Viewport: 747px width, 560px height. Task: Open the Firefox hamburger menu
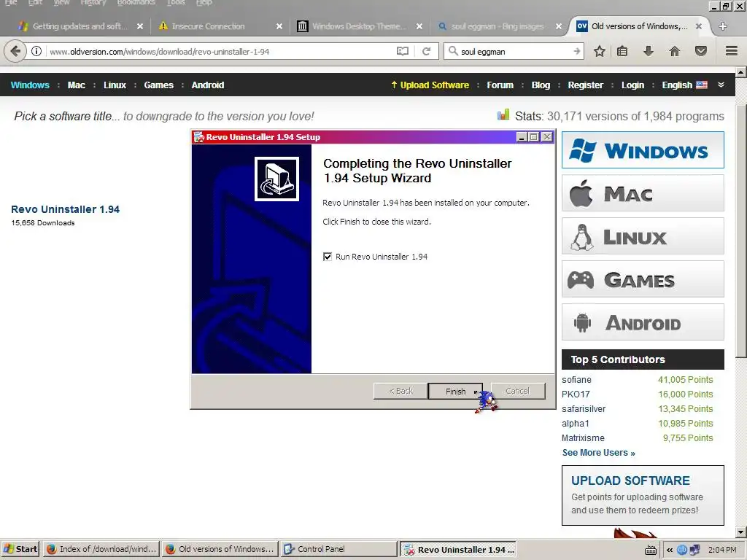tap(731, 51)
